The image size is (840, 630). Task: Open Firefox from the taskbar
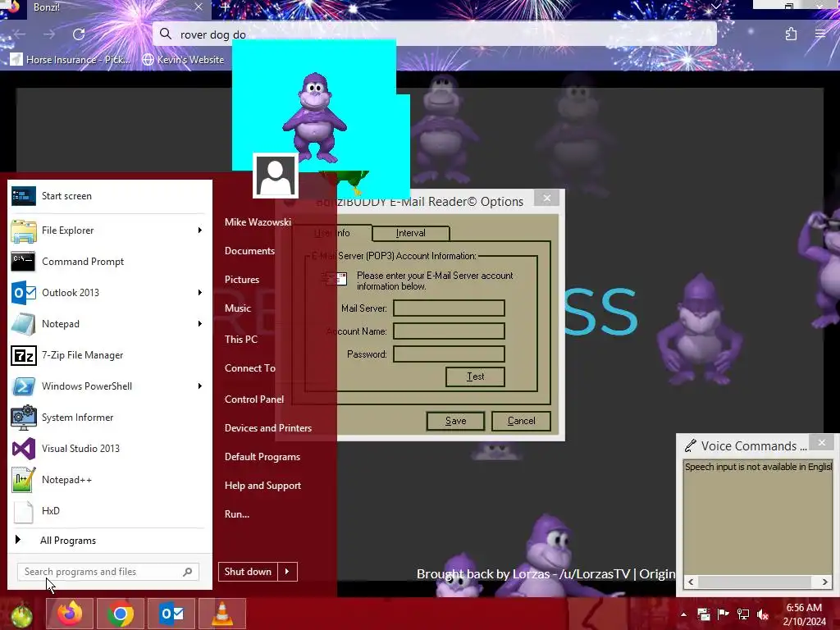point(70,614)
